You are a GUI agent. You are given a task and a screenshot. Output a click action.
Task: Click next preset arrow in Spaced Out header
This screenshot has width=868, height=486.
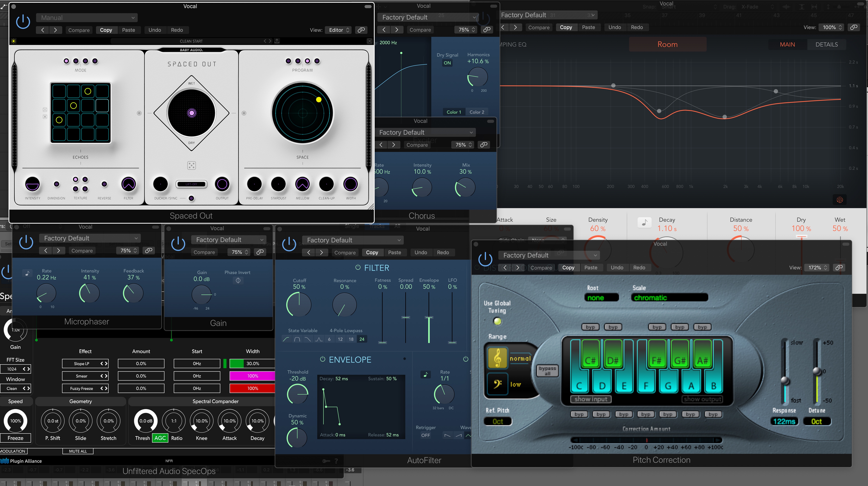click(x=55, y=30)
